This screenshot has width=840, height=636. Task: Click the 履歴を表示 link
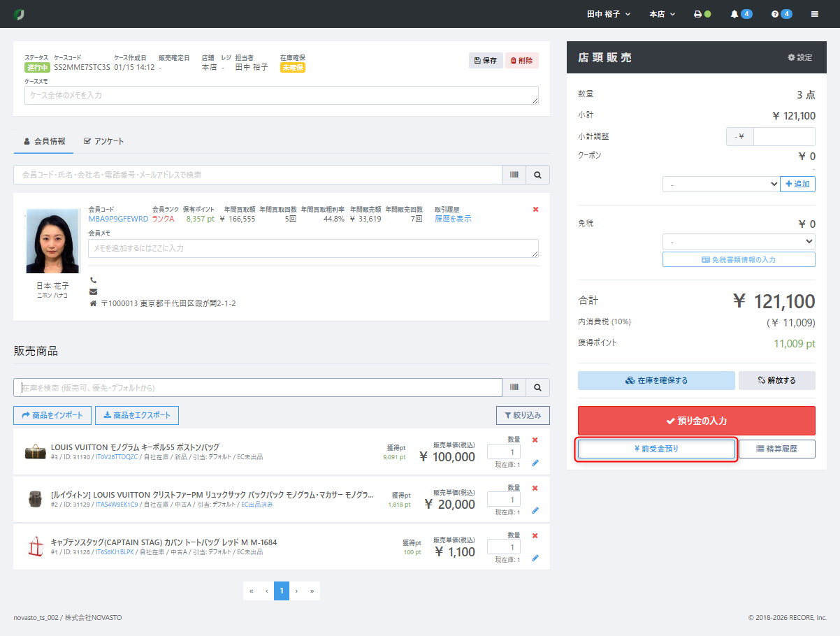pos(453,219)
